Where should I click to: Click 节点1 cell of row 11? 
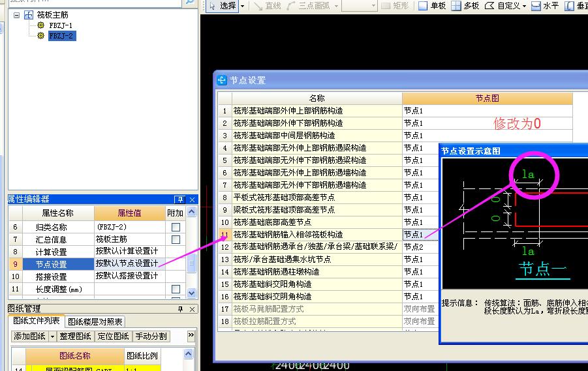tap(420, 235)
